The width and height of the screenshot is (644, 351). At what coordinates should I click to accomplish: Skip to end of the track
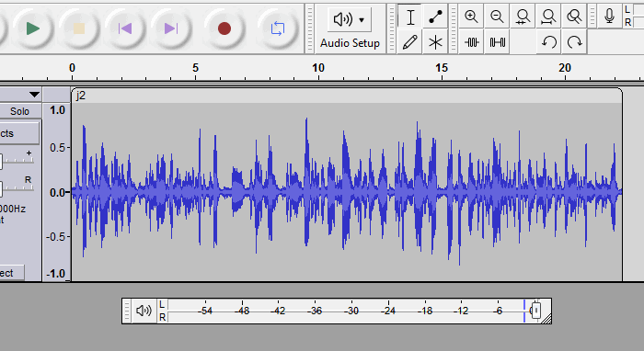(170, 28)
